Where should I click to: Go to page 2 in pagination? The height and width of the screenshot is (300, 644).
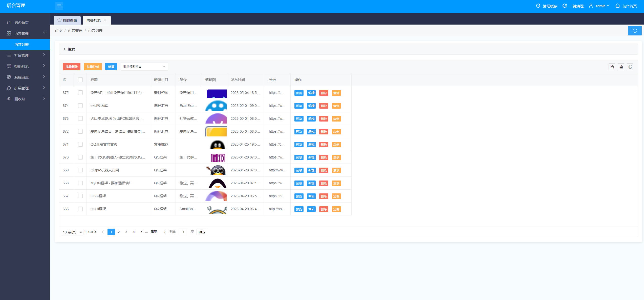click(x=119, y=232)
